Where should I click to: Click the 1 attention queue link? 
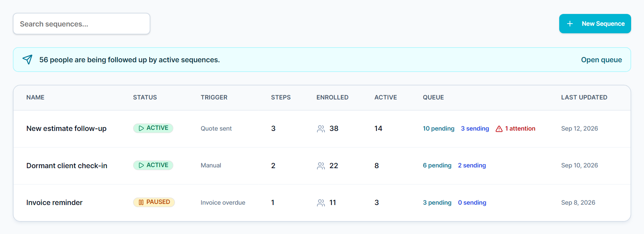(x=516, y=128)
